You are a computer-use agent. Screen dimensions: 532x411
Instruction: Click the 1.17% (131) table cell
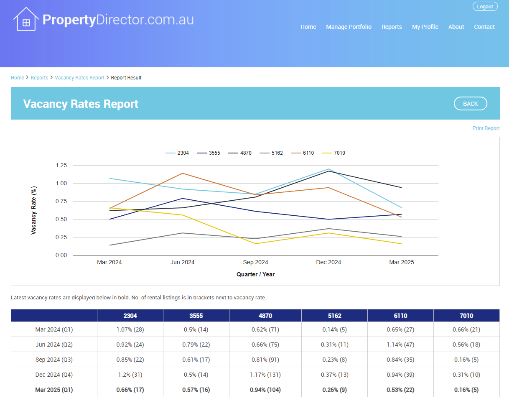tap(265, 375)
